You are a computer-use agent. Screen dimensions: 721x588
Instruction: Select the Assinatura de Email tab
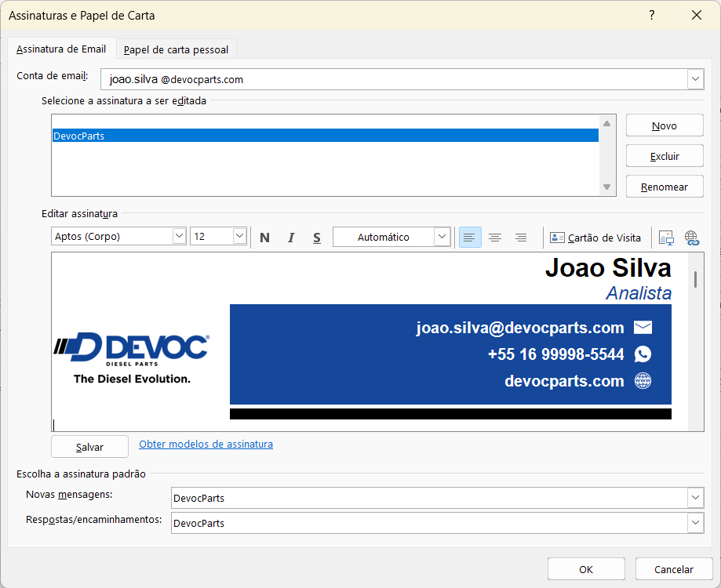(61, 49)
